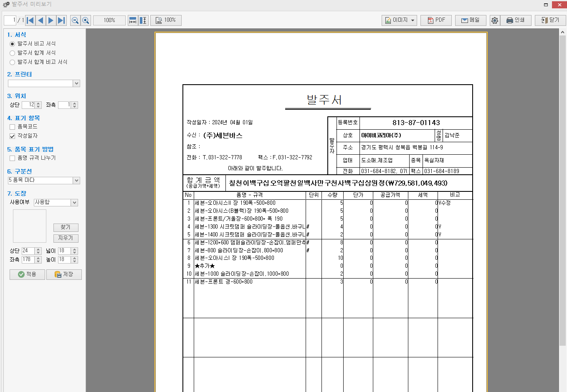
Task: Open the print settings gear
Action: coord(494,20)
